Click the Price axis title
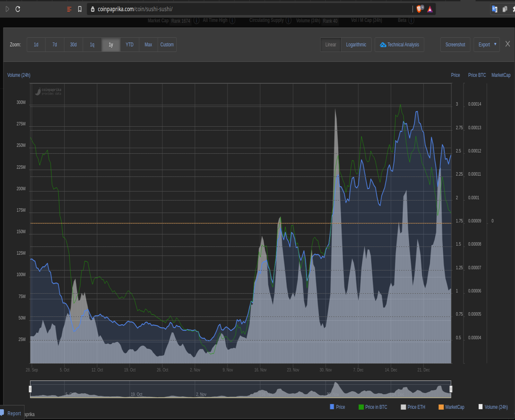This screenshot has height=420, width=515. [x=455, y=75]
